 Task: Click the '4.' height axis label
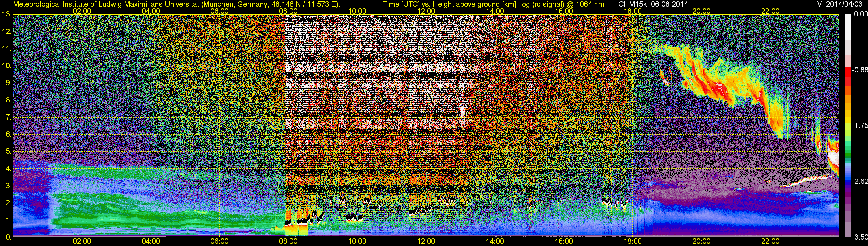(x=8, y=168)
